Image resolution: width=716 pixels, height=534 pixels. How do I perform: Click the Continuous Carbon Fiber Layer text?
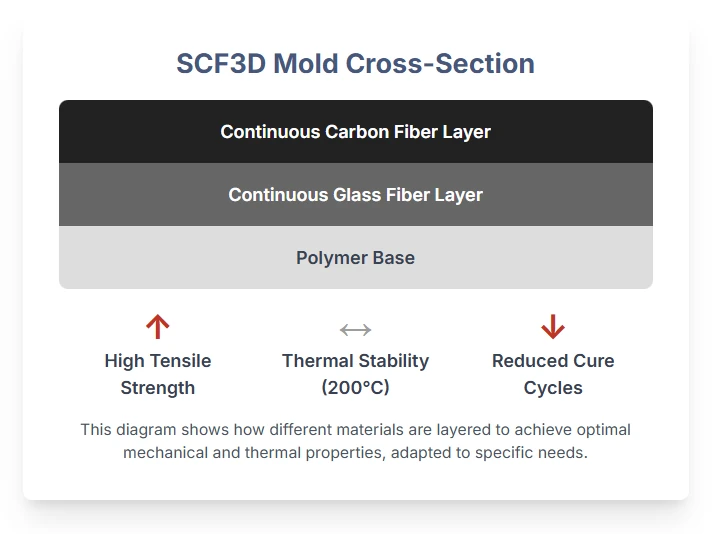click(x=355, y=132)
